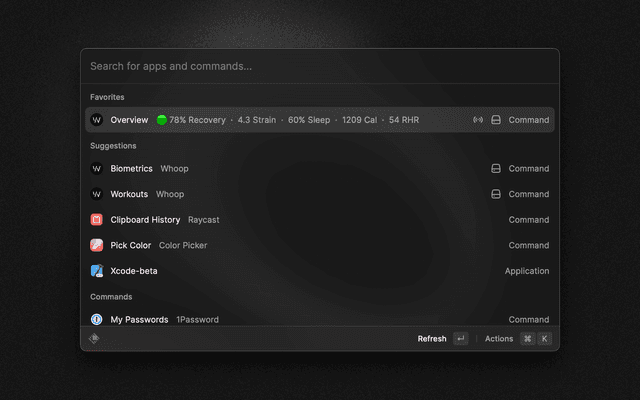Click the K key shortcut badge
640x400 pixels.
coord(545,339)
